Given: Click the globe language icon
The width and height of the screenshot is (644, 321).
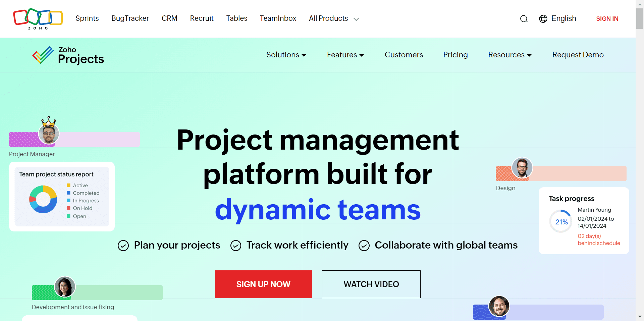Looking at the screenshot, I should (x=543, y=19).
